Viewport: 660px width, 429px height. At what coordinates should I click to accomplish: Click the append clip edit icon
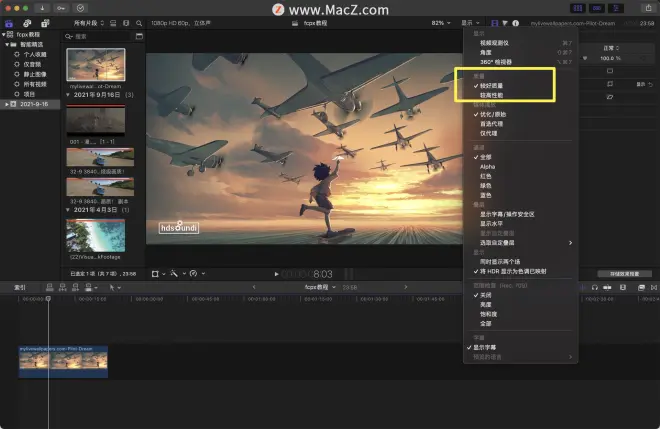(75, 288)
